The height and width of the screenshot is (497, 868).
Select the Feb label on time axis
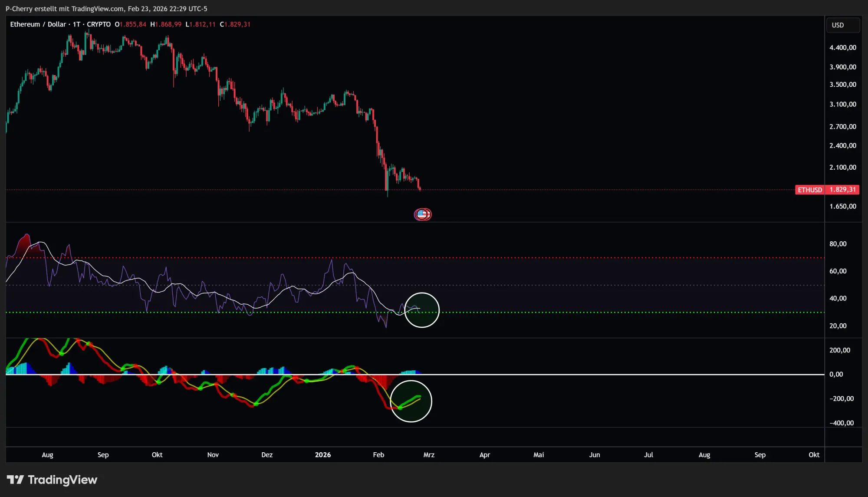(378, 454)
